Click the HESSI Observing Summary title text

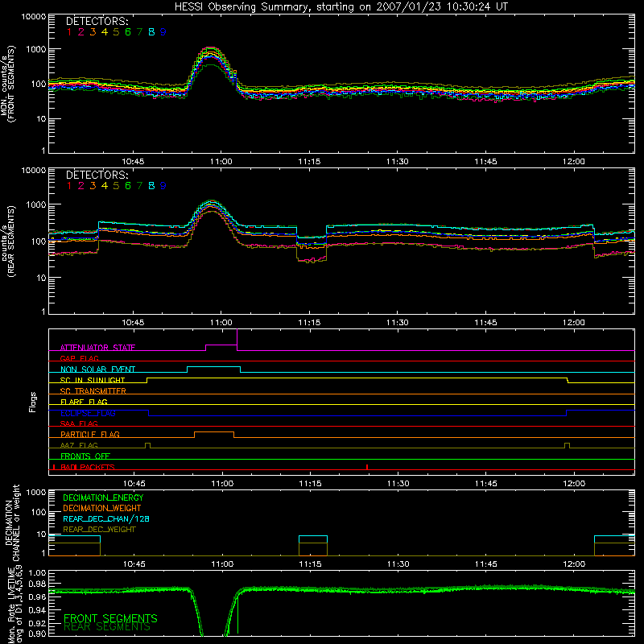pos(341,7)
